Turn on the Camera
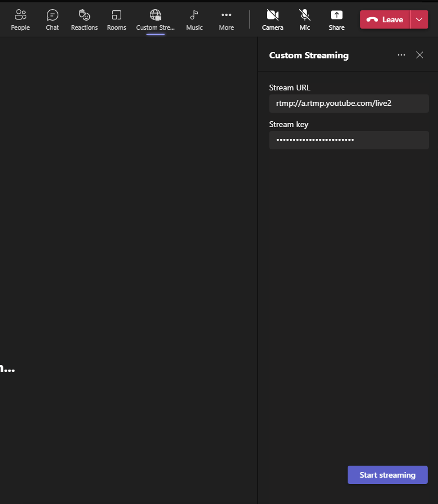This screenshot has height=504, width=438. (273, 19)
